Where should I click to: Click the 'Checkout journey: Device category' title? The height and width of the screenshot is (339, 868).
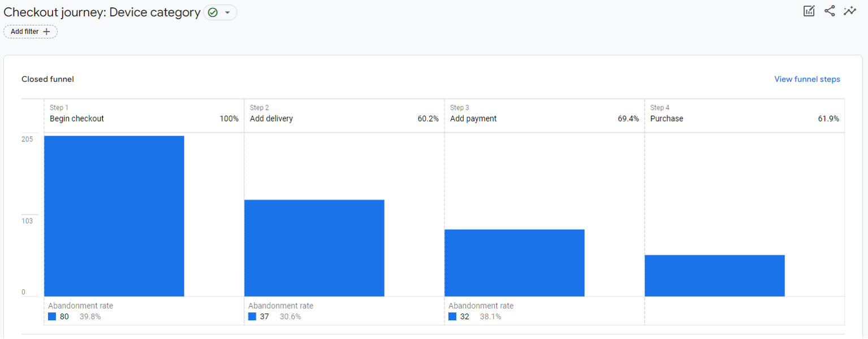pyautogui.click(x=102, y=12)
